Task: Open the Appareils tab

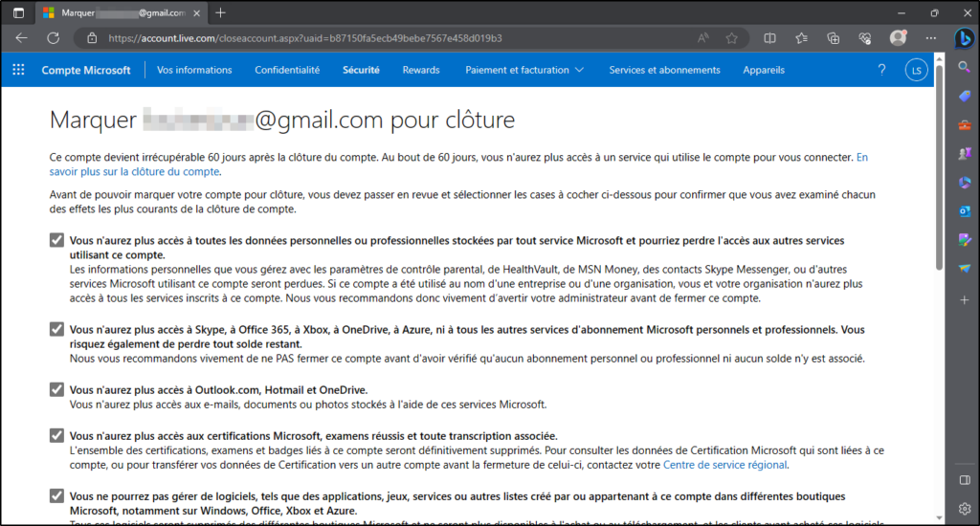Action: pyautogui.click(x=764, y=70)
